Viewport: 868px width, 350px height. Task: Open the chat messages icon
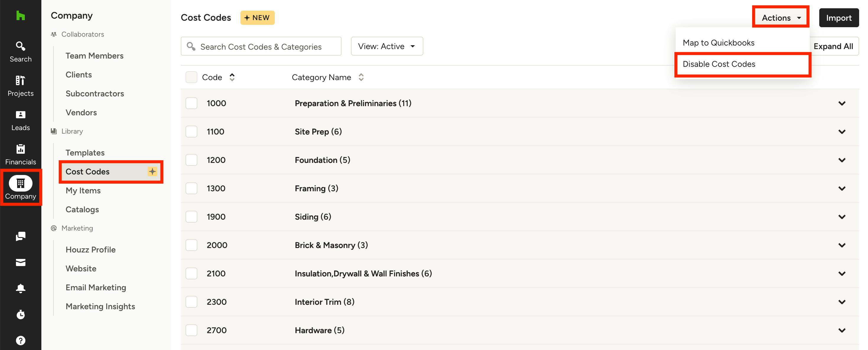pyautogui.click(x=21, y=236)
